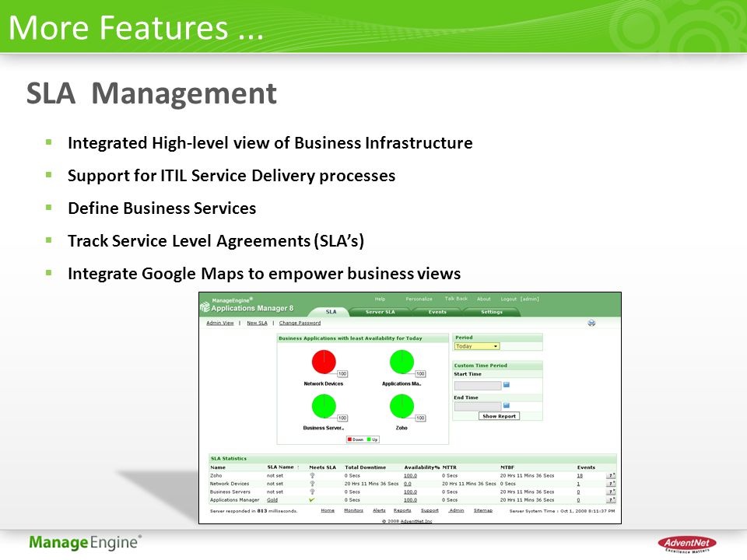Click the Gold SLA name link
747x560 pixels.
[272, 500]
